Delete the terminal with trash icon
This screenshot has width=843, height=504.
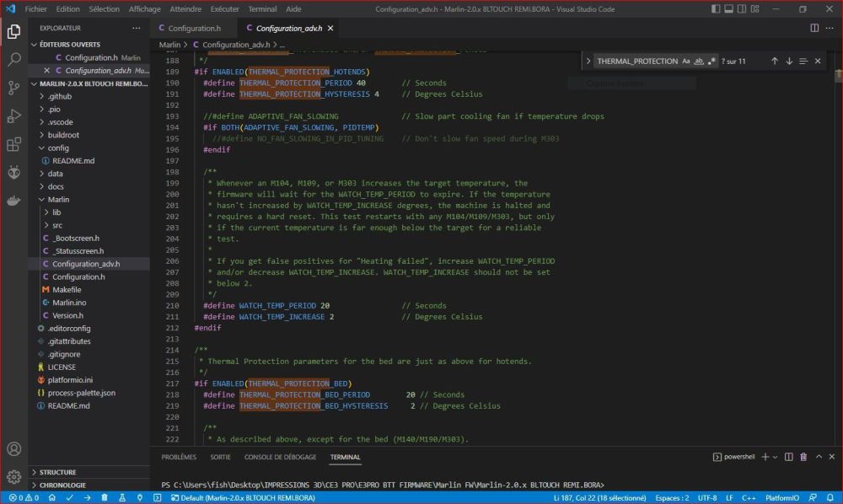pos(803,457)
